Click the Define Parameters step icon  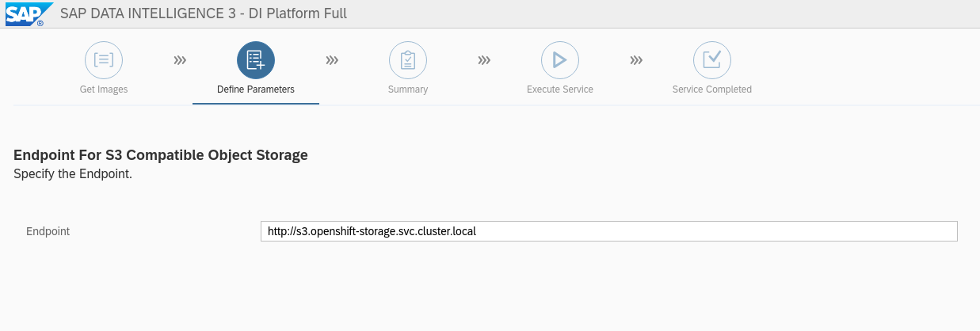256,59
